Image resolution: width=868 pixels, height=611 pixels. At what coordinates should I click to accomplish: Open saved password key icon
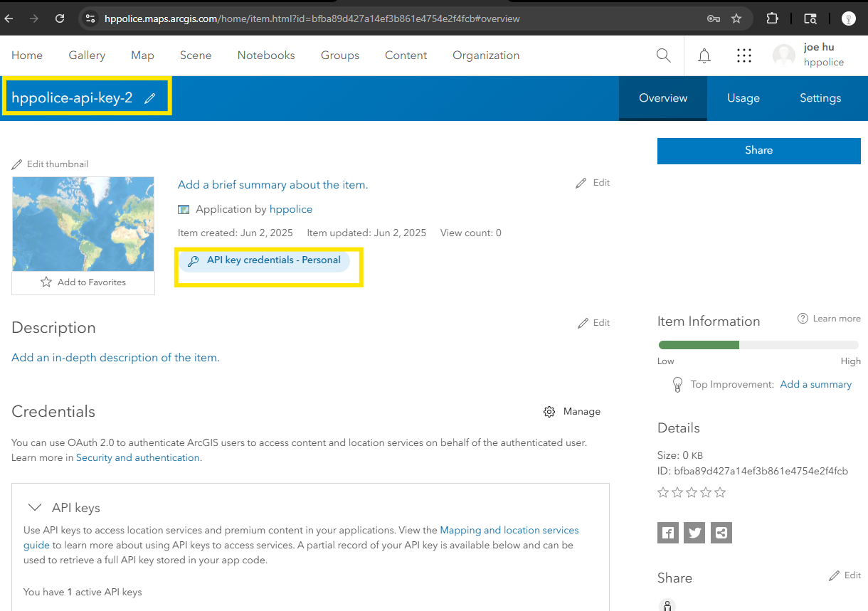click(714, 18)
